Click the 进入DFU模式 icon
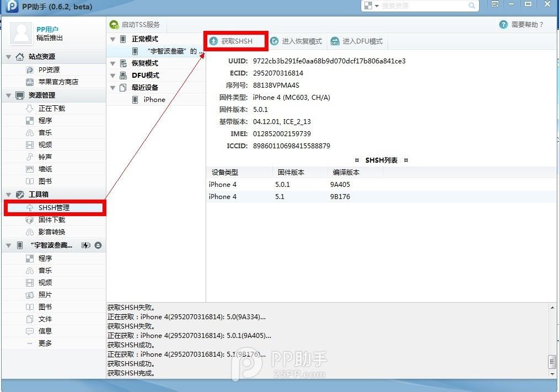The image size is (559, 392). (335, 41)
